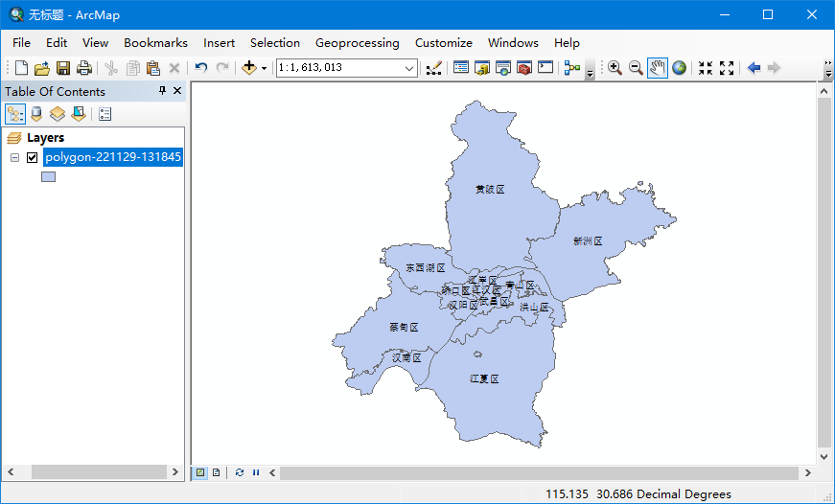Click TOC horizontal scrollbar right arrow

174,472
